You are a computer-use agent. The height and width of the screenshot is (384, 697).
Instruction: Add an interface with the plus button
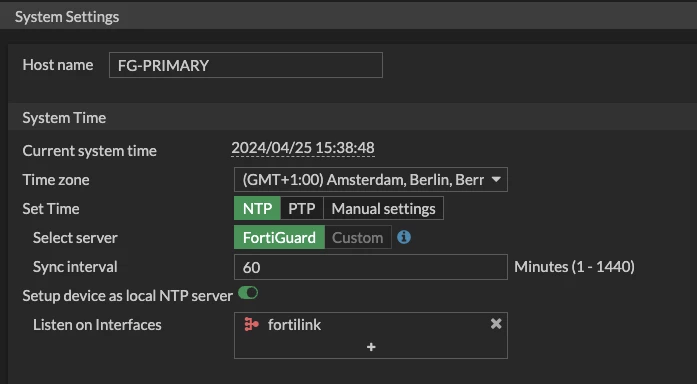(371, 347)
